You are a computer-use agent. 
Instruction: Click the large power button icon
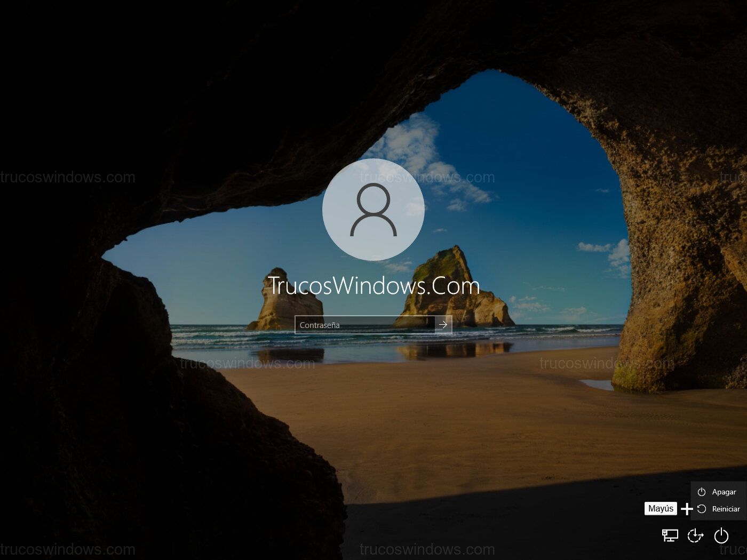tap(721, 535)
